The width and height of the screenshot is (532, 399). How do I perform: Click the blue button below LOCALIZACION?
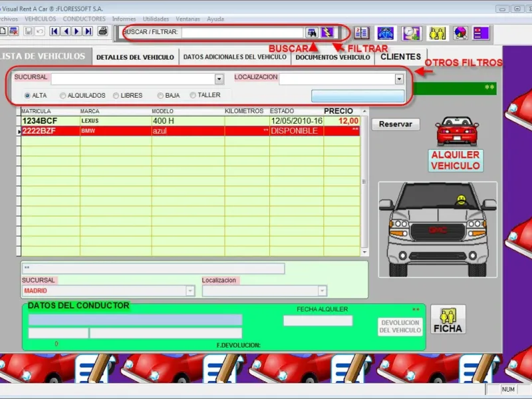click(358, 96)
